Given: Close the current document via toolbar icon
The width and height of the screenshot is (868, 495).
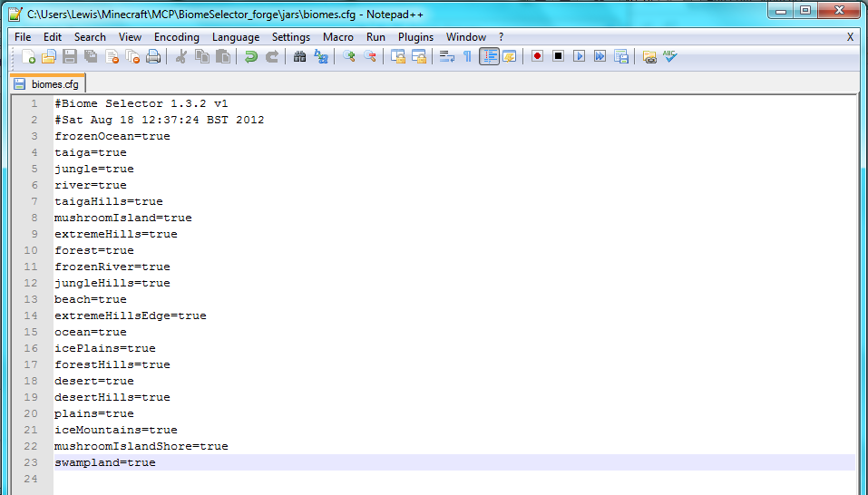Looking at the screenshot, I should pyautogui.click(x=112, y=56).
